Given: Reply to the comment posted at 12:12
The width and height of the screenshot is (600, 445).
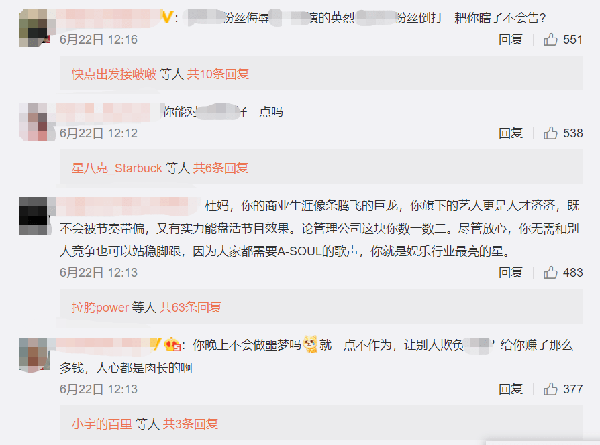Looking at the screenshot, I should (x=510, y=133).
